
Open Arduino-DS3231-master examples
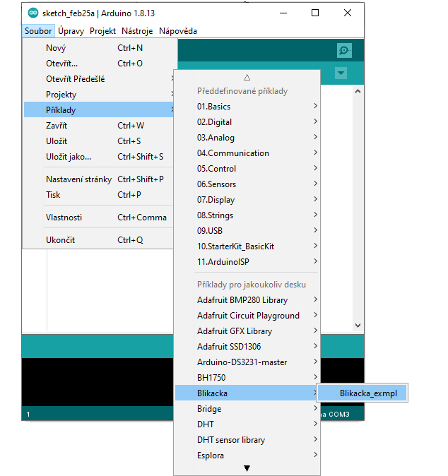pyautogui.click(x=247, y=362)
